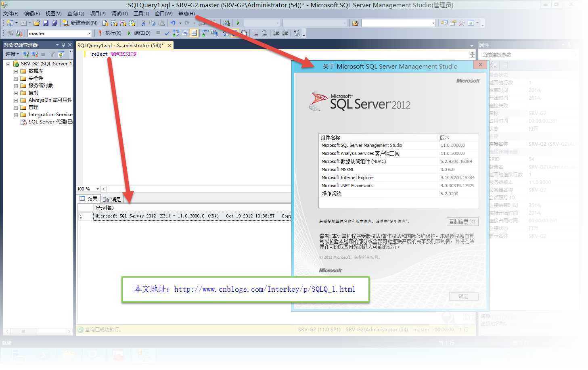Open a new XMLA query icon

(x=132, y=23)
